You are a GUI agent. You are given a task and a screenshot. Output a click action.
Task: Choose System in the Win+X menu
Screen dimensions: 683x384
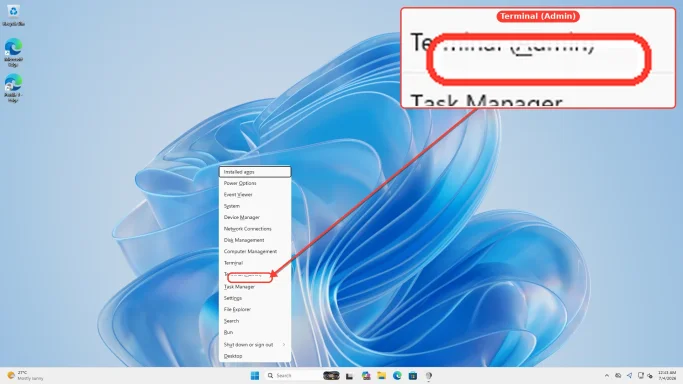pyautogui.click(x=255, y=206)
